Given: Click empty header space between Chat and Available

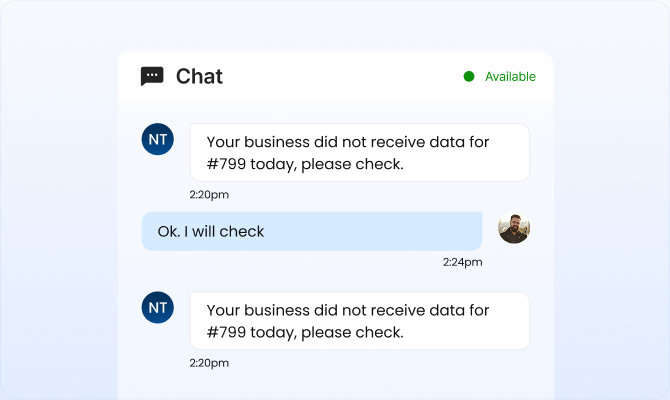Looking at the screenshot, I should (340, 76).
